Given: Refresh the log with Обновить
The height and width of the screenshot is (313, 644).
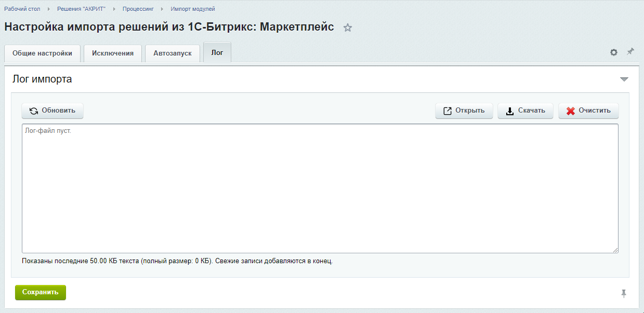Looking at the screenshot, I should (52, 111).
